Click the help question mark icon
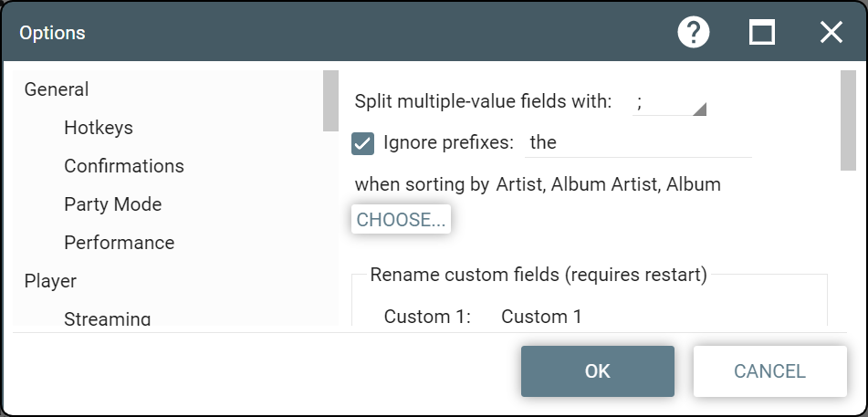Image resolution: width=868 pixels, height=417 pixels. pos(694,33)
